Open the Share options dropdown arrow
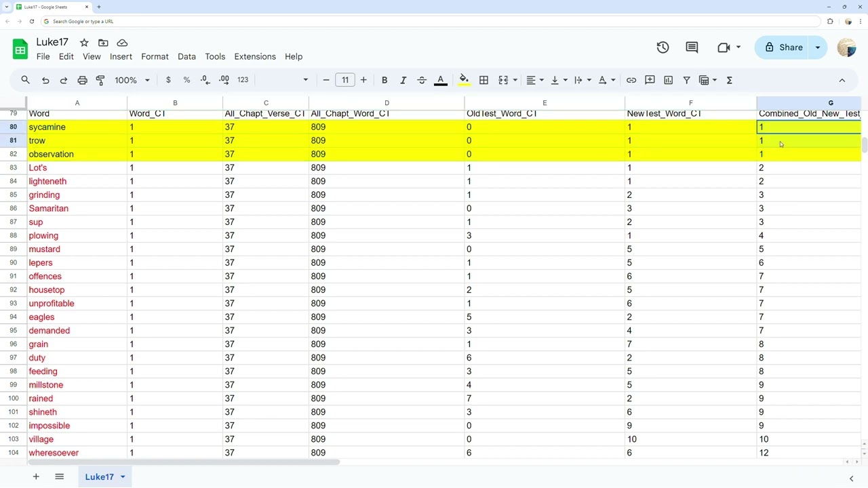 [818, 47]
